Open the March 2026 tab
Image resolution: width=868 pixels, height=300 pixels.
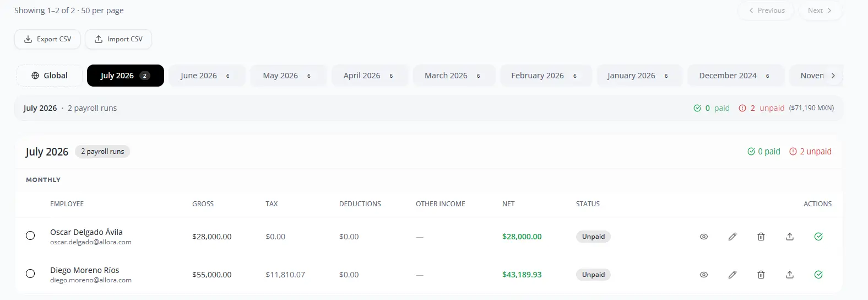tap(454, 76)
